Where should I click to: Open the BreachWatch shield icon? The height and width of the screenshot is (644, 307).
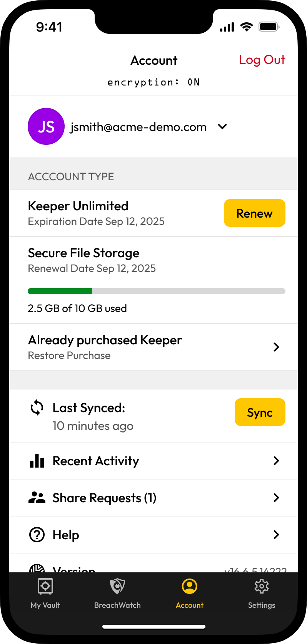[117, 586]
